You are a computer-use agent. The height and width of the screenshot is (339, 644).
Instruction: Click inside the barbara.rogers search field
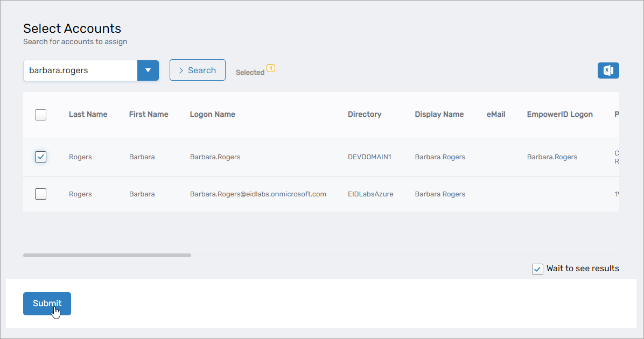click(x=80, y=70)
